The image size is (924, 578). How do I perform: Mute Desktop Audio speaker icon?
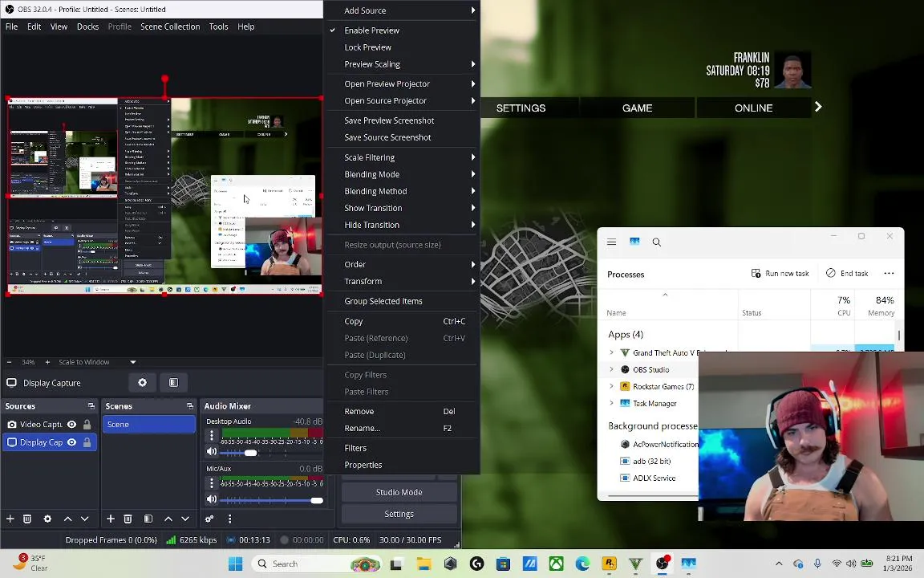(x=212, y=452)
